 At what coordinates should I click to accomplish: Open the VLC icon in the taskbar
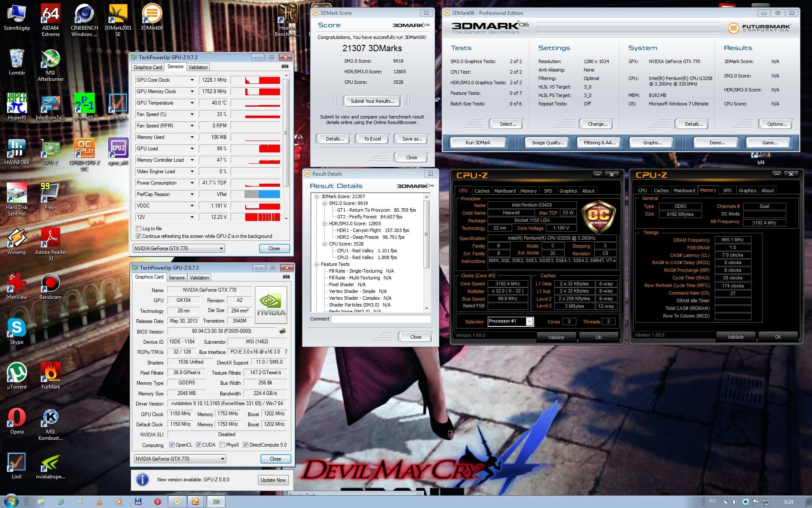tap(99, 502)
